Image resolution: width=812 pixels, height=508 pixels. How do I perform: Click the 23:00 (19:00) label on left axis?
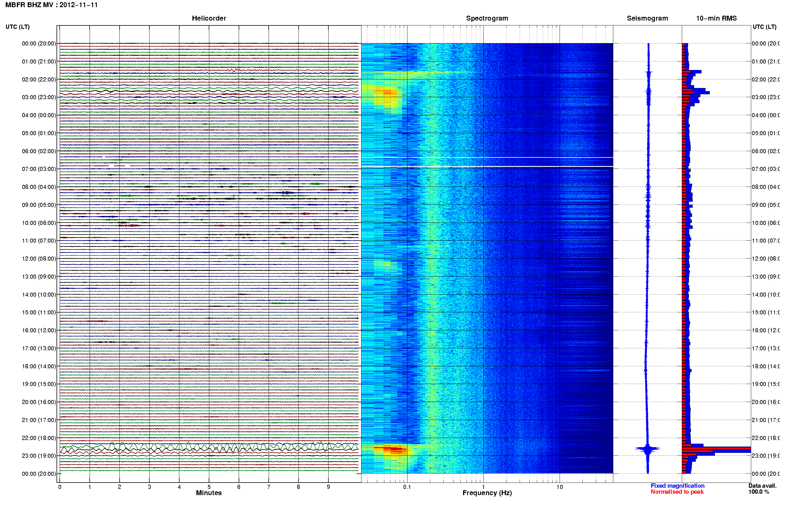(x=39, y=456)
